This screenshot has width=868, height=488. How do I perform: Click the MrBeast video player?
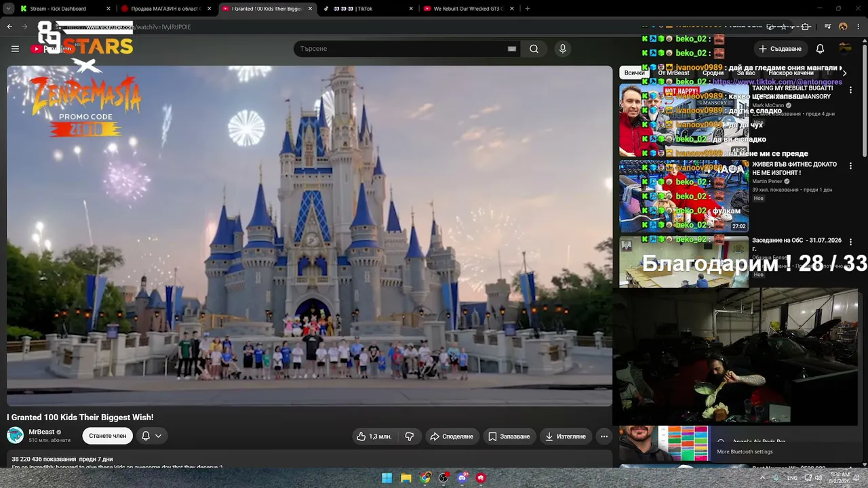coord(309,236)
